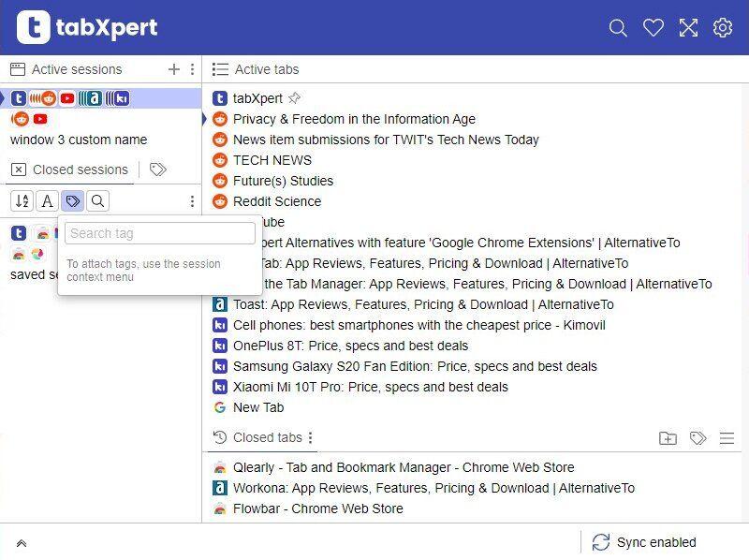Screen dimensions: 749x560
Task: Click the heart favorites icon in header
Action: click(653, 28)
